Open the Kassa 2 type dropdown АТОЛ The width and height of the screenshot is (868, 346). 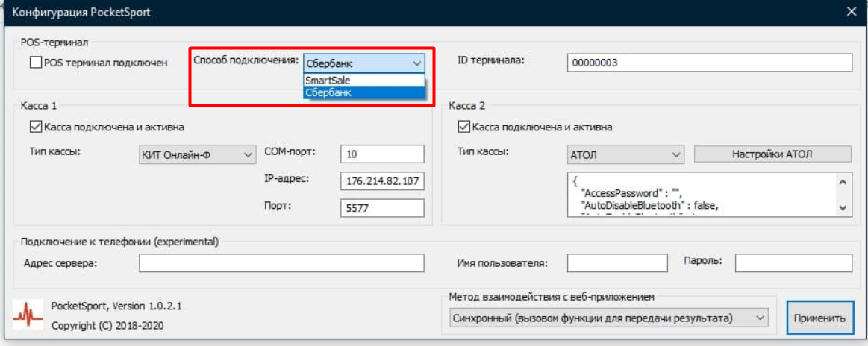[625, 154]
